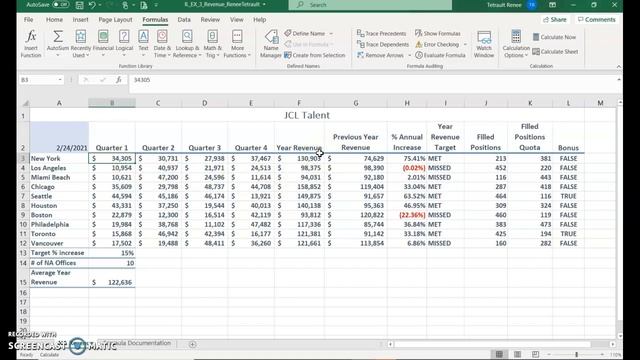Switch to the Review tab
The height and width of the screenshot is (360, 640).
(210, 20)
